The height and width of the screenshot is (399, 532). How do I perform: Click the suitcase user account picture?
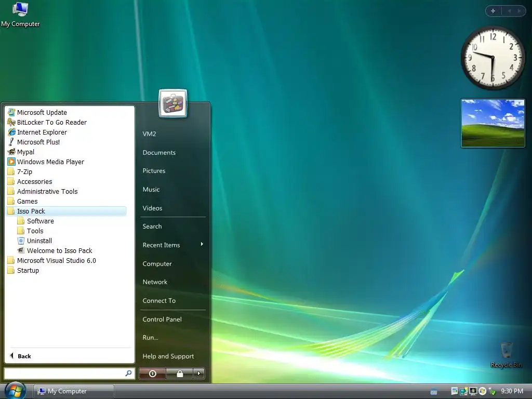(x=172, y=103)
